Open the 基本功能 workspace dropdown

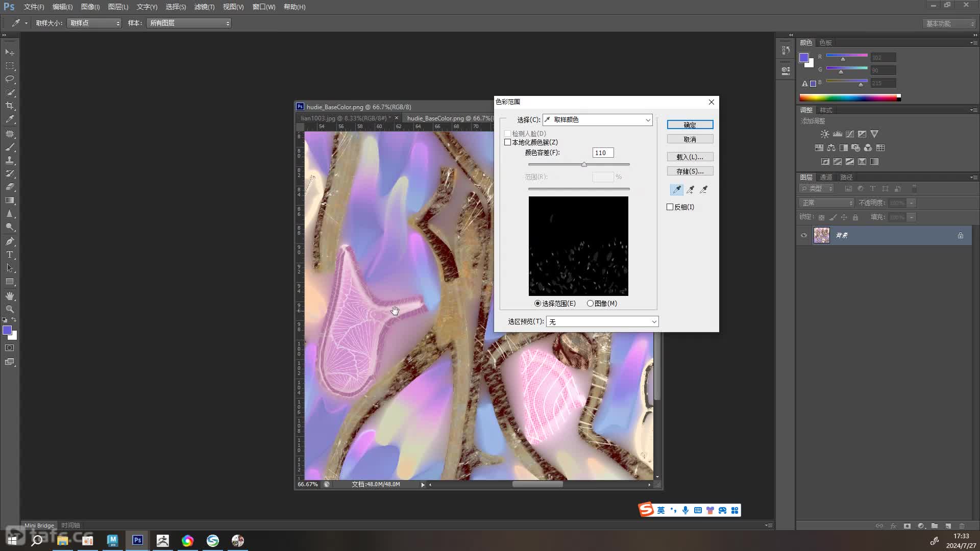949,24
